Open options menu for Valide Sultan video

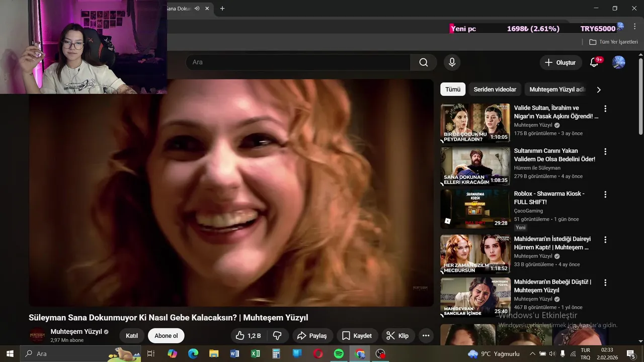coord(605,109)
